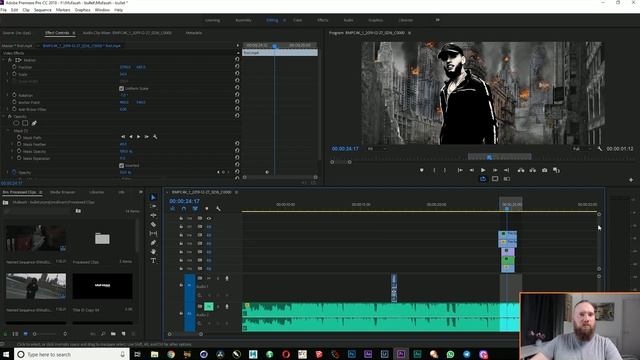Expand the Rotation property

7,95
